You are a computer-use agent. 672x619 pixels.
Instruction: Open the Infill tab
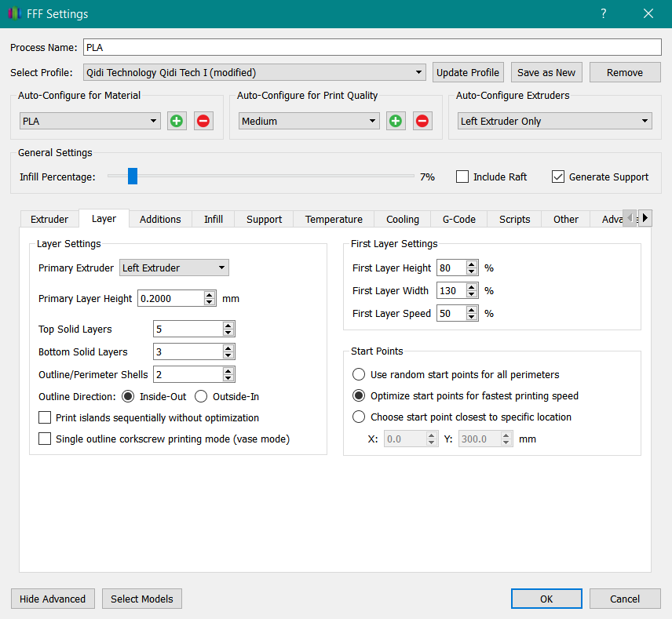point(214,220)
